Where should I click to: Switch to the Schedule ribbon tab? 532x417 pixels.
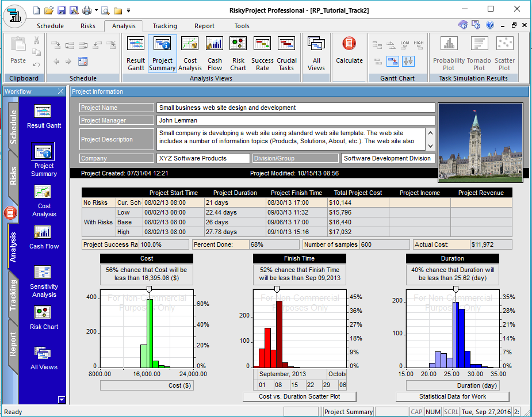50,26
